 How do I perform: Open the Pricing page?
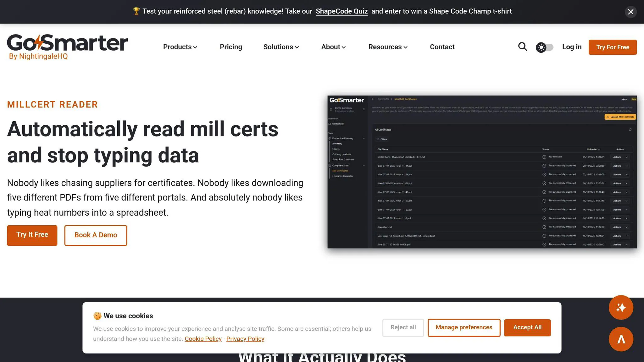click(x=231, y=47)
